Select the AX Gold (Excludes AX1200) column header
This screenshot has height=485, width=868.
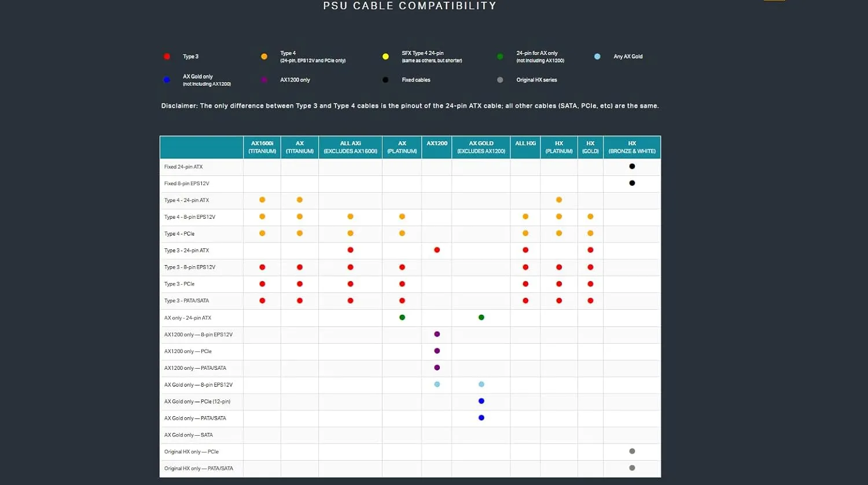pyautogui.click(x=481, y=147)
